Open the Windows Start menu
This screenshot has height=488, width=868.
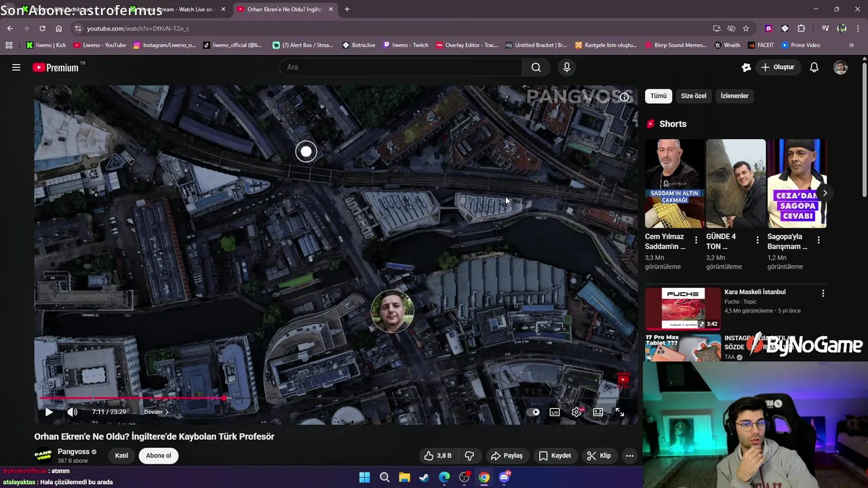[364, 477]
